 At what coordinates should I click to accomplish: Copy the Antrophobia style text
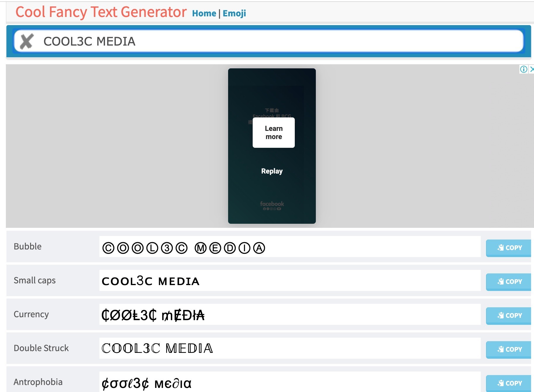[509, 383]
